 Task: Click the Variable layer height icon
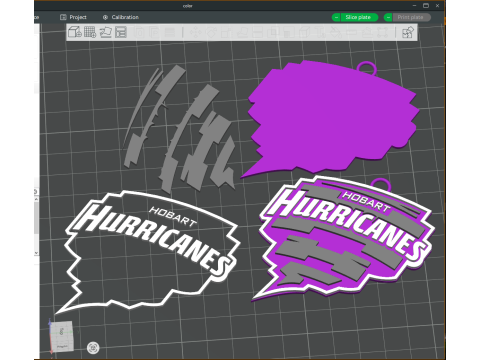click(170, 32)
